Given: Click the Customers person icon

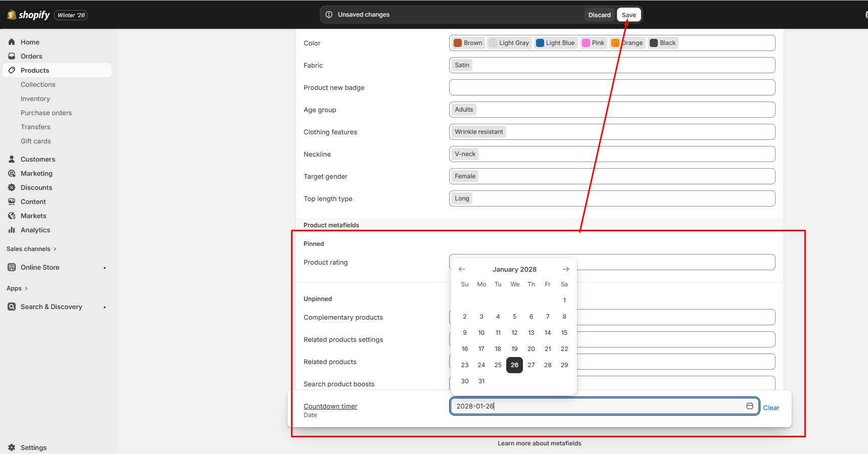Looking at the screenshot, I should [x=12, y=159].
